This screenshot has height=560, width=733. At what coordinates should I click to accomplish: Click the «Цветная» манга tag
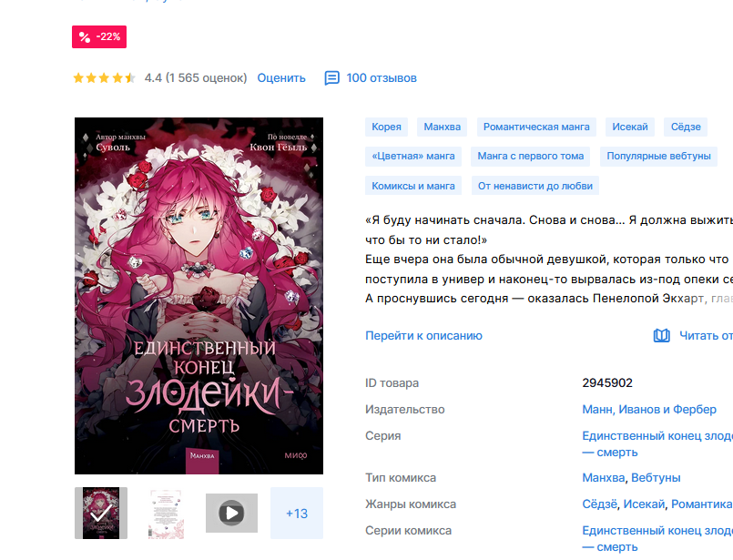tap(413, 156)
